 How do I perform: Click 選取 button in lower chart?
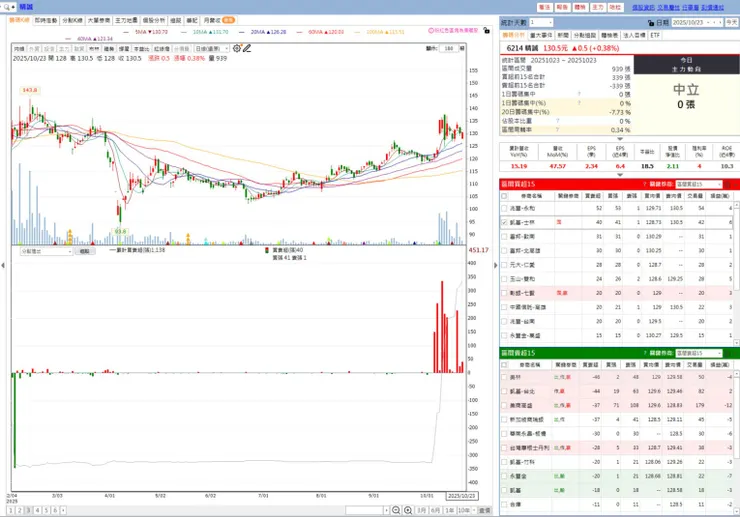(x=84, y=252)
